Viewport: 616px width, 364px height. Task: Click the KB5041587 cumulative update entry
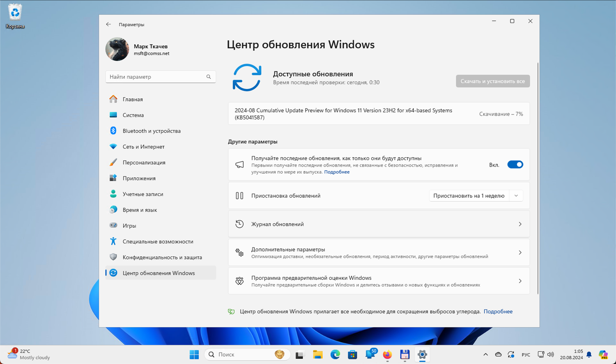point(379,114)
